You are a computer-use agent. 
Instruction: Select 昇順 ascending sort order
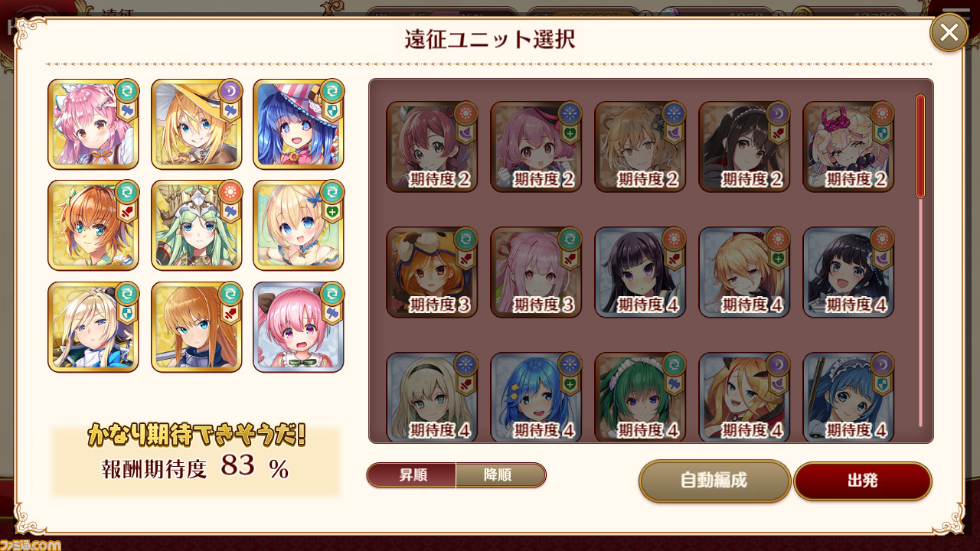[411, 475]
